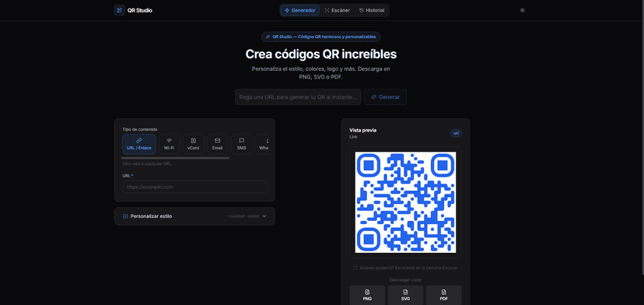Click the Crea códigos QR increíbles heading

click(321, 54)
